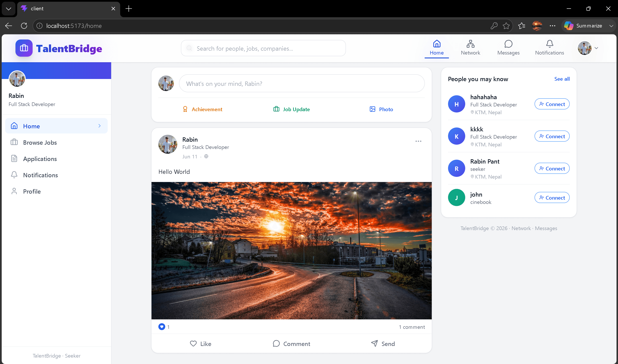Viewport: 618px width, 364px height.
Task: Open the Messages tab in top navigation
Action: coord(508,48)
